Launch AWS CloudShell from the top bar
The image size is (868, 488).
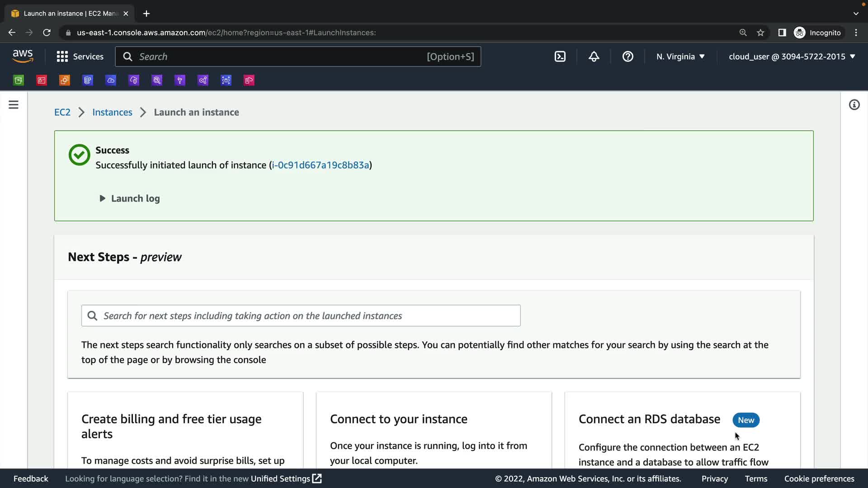pyautogui.click(x=560, y=56)
